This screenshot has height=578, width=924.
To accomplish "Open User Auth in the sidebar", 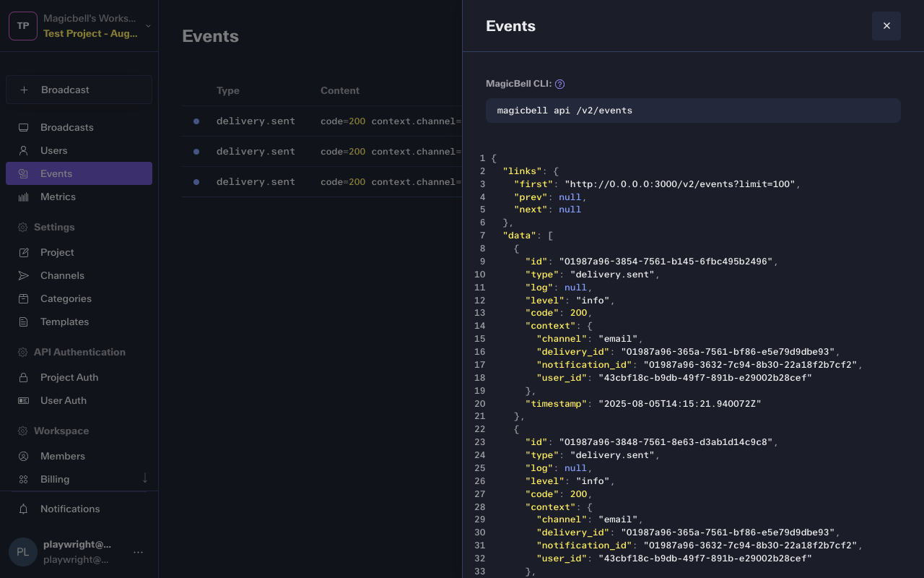I will 79,400.
